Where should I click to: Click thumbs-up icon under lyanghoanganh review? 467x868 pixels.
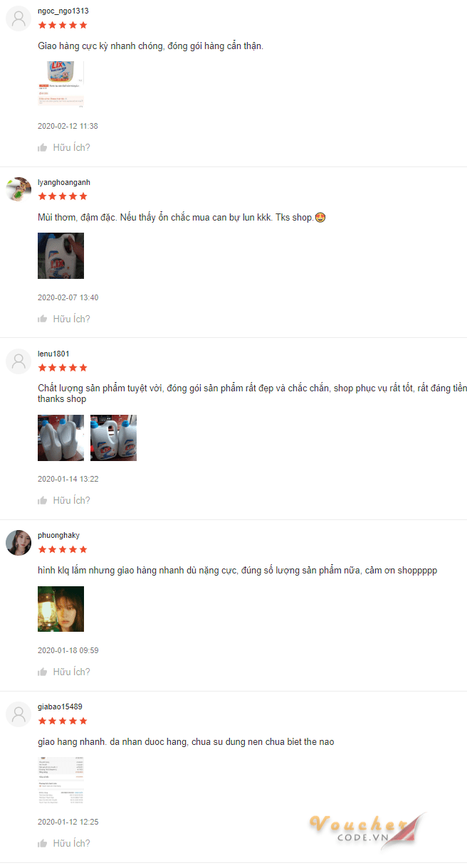coord(43,319)
